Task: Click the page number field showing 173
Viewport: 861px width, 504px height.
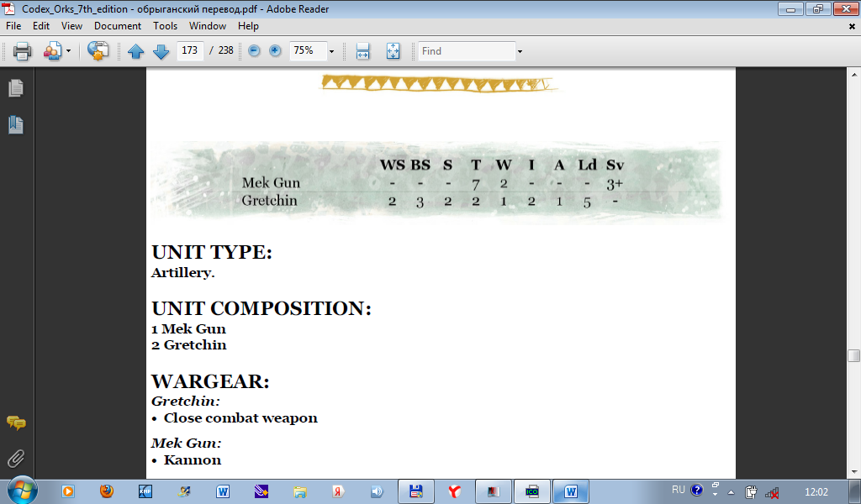Action: click(x=190, y=50)
